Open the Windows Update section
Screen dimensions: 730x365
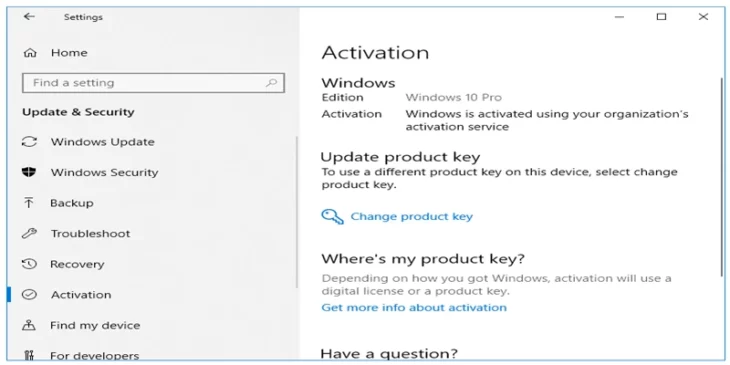click(102, 142)
